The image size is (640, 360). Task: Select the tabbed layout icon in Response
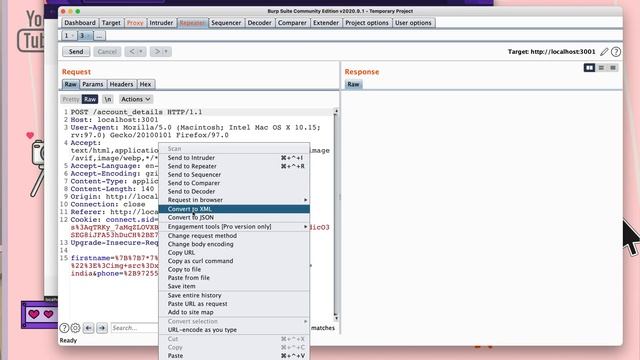(x=613, y=68)
